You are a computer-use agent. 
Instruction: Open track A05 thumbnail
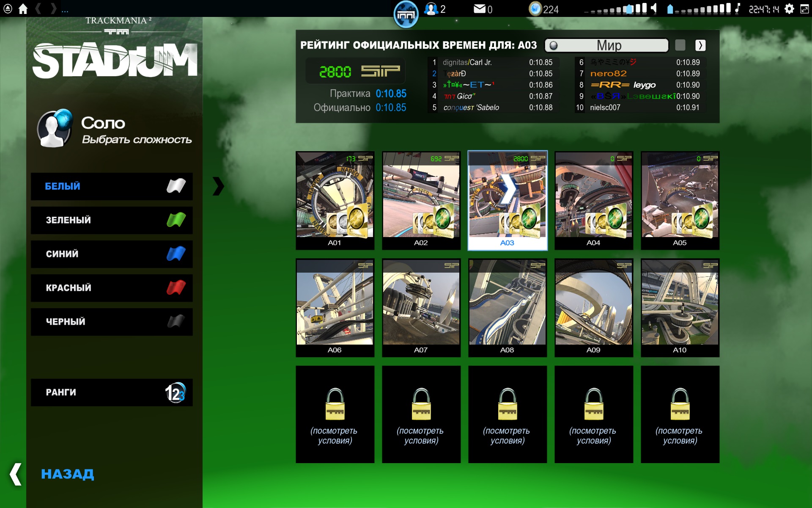click(680, 200)
